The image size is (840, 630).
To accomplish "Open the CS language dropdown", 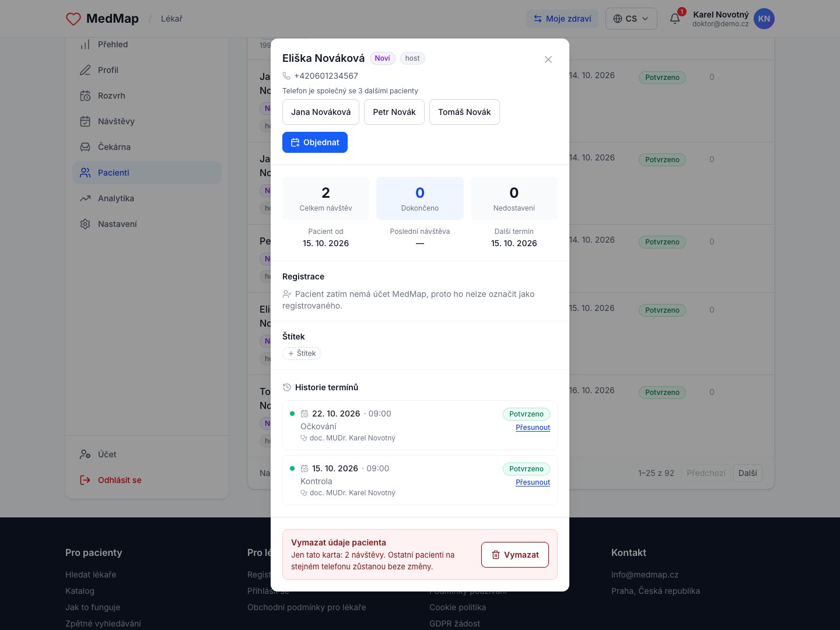I will pyautogui.click(x=631, y=19).
